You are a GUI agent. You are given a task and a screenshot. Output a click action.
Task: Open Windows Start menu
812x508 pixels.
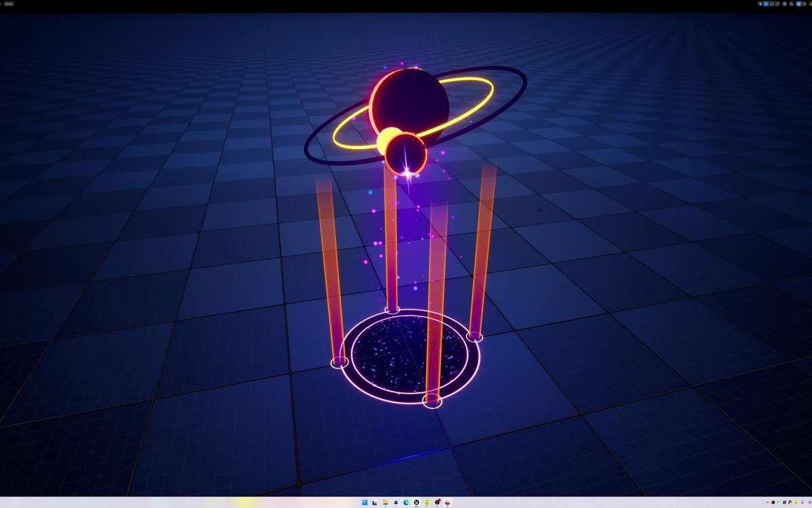pos(365,503)
